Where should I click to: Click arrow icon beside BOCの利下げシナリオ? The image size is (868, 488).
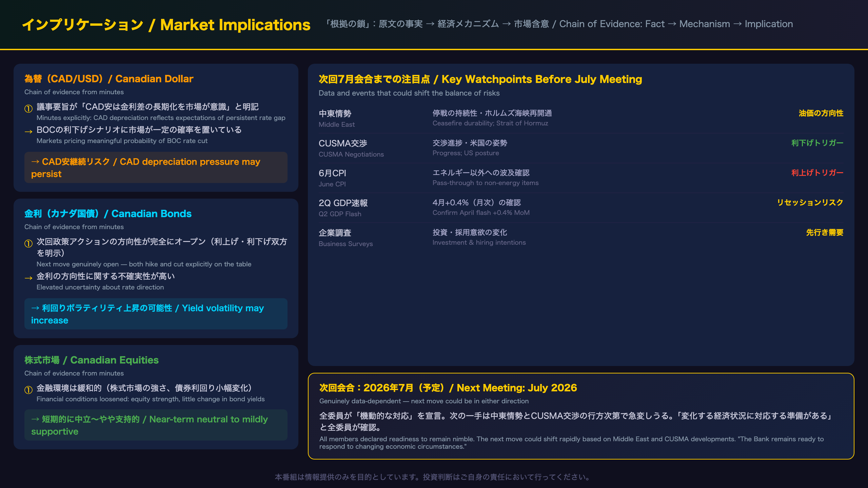(x=28, y=131)
